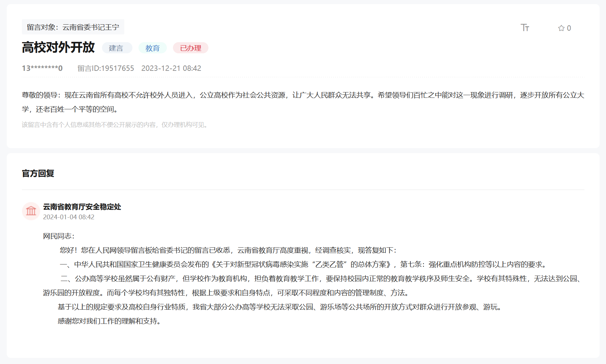Click the favorite count 0

(569, 28)
